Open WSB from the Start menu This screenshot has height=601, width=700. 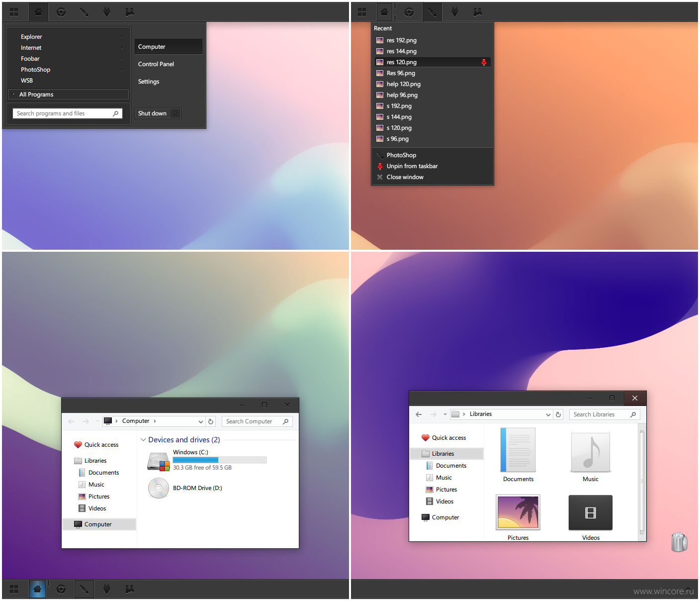coord(27,81)
